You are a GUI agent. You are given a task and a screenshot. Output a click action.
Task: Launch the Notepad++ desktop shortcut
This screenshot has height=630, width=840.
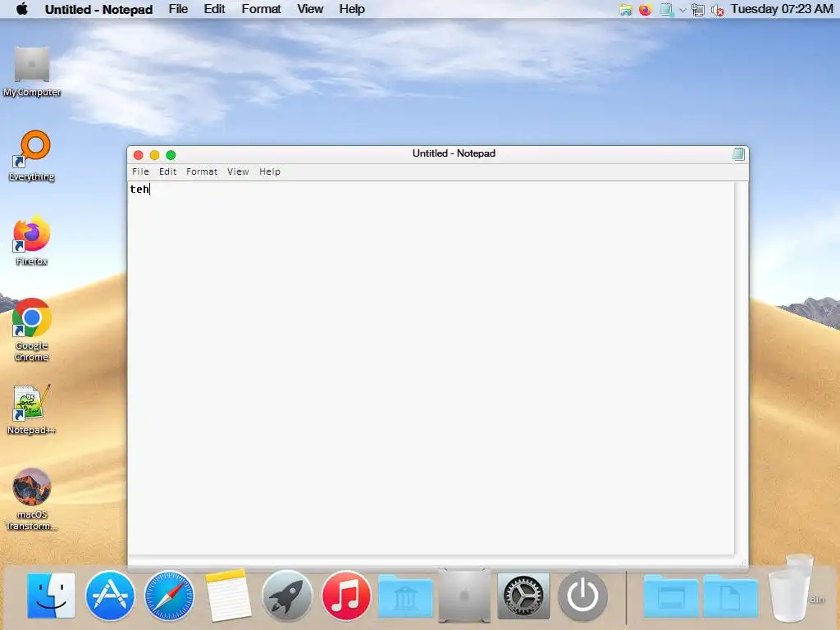click(x=32, y=409)
